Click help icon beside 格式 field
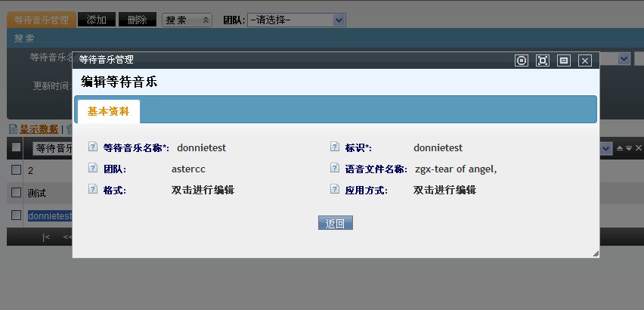The width and height of the screenshot is (644, 310). (x=93, y=190)
